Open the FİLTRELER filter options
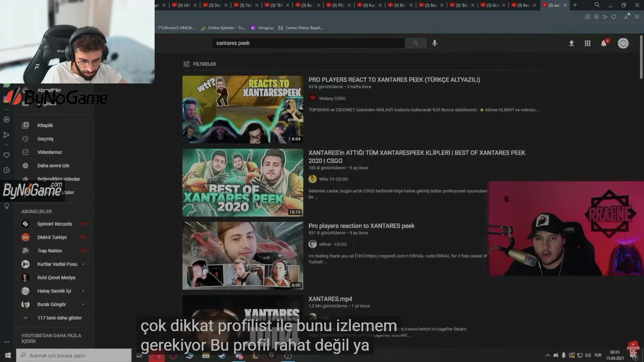This screenshot has height=362, width=644. (x=200, y=64)
